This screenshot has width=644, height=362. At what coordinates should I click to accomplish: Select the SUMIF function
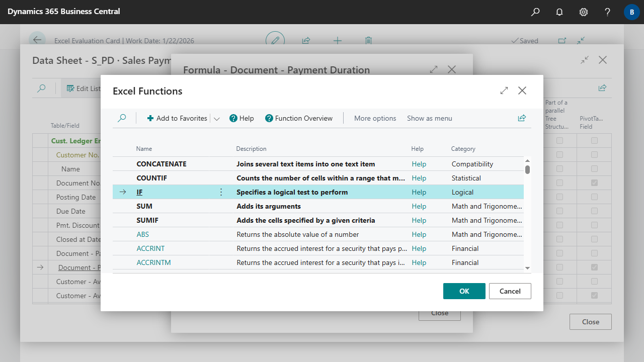pos(148,220)
